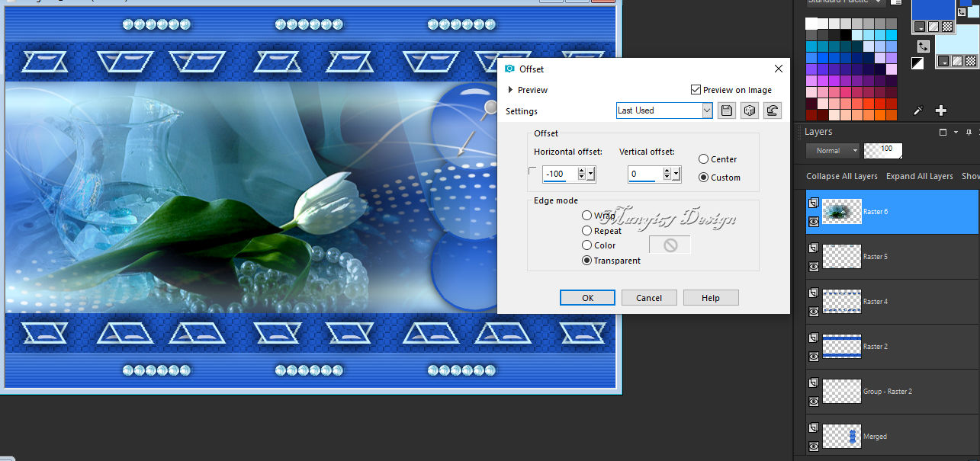Open Layers palette options arrow menu
The width and height of the screenshot is (980, 461).
point(956,132)
